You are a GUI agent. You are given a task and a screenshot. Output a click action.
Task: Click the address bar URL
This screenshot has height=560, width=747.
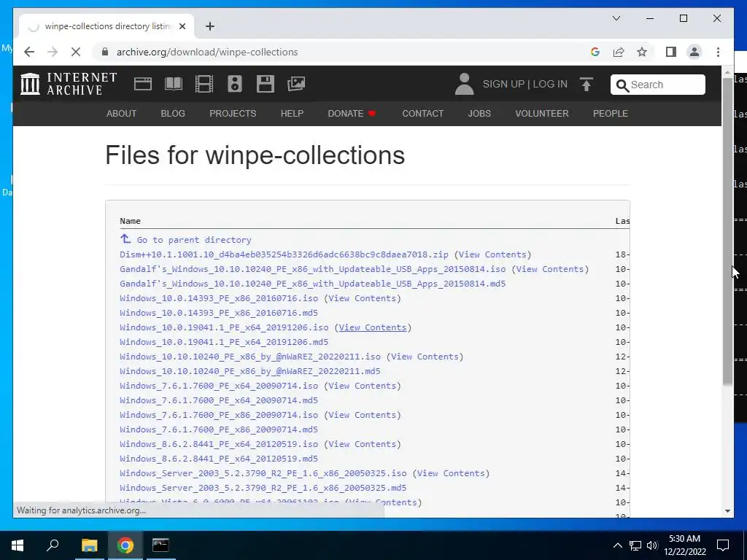[207, 52]
